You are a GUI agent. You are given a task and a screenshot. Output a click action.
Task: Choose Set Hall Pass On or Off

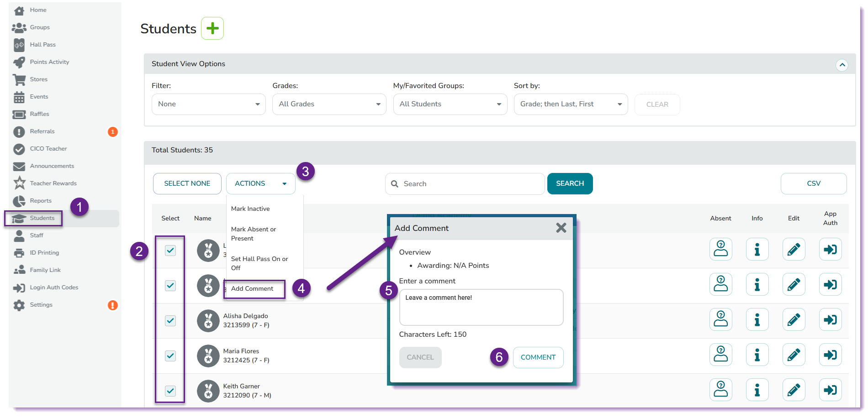coord(259,263)
